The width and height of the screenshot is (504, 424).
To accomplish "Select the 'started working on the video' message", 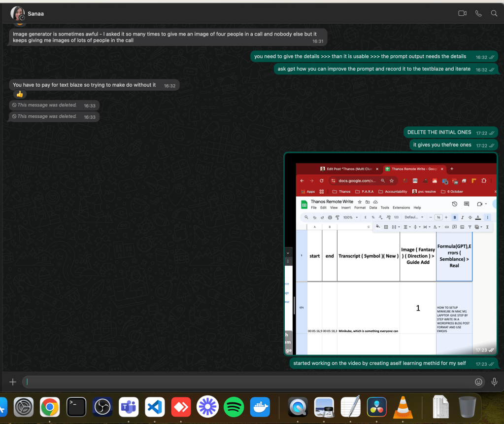I will point(394,363).
